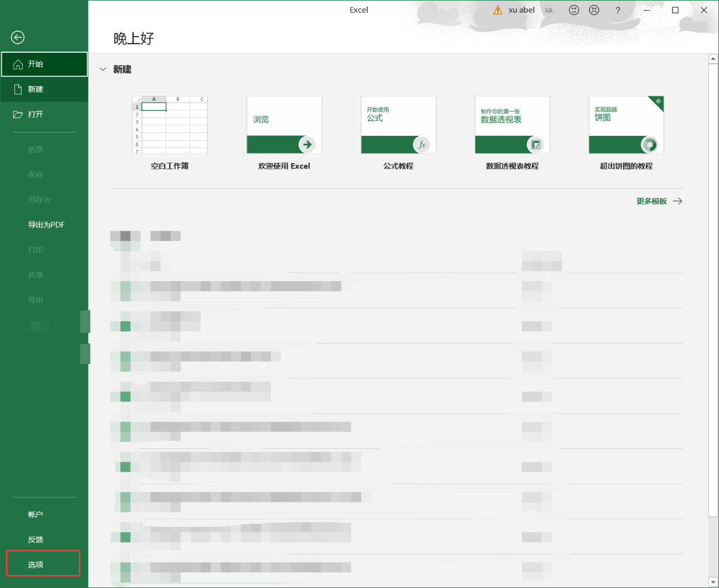The image size is (719, 588).
Task: Go back using the circled arrow
Action: pyautogui.click(x=18, y=38)
